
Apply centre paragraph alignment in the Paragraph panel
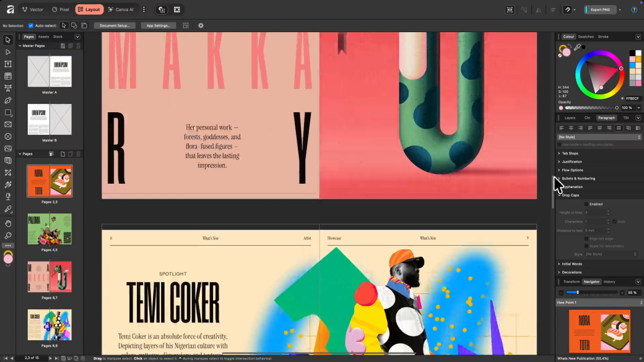tap(570, 128)
